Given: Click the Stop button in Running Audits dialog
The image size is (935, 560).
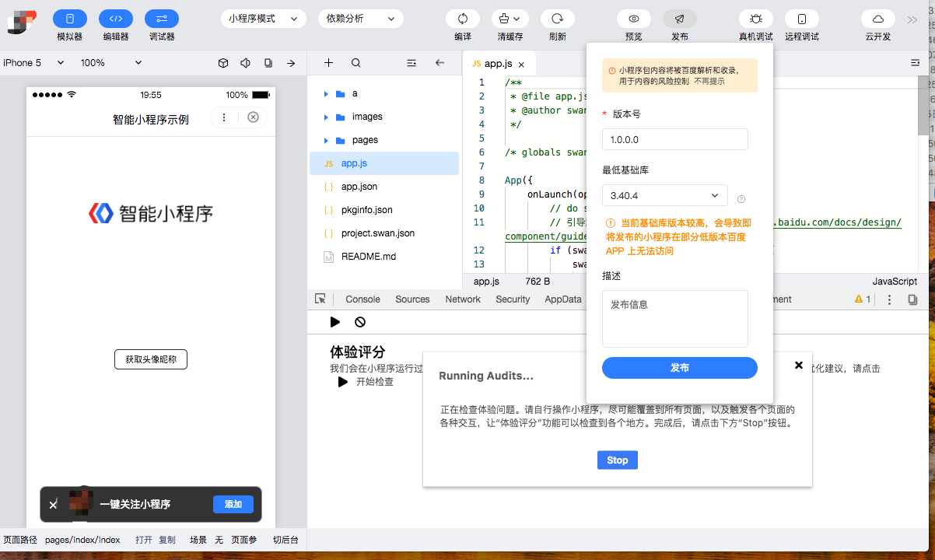Looking at the screenshot, I should [618, 460].
